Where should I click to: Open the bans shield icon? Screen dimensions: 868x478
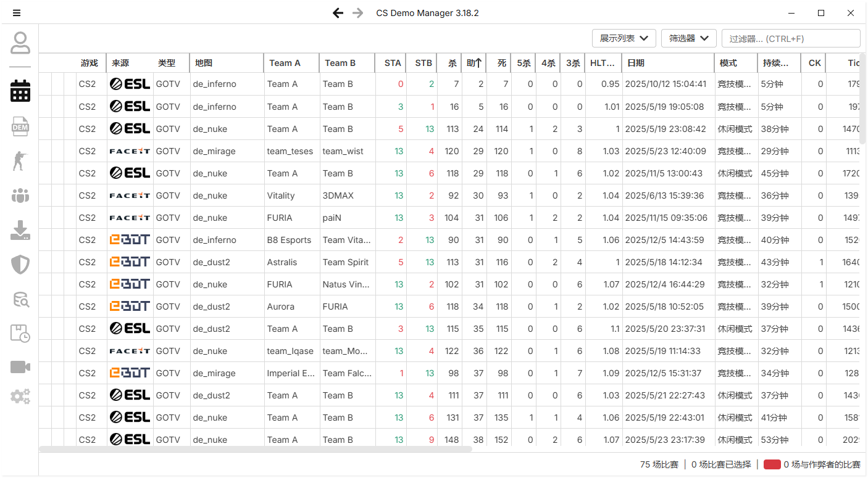[20, 265]
